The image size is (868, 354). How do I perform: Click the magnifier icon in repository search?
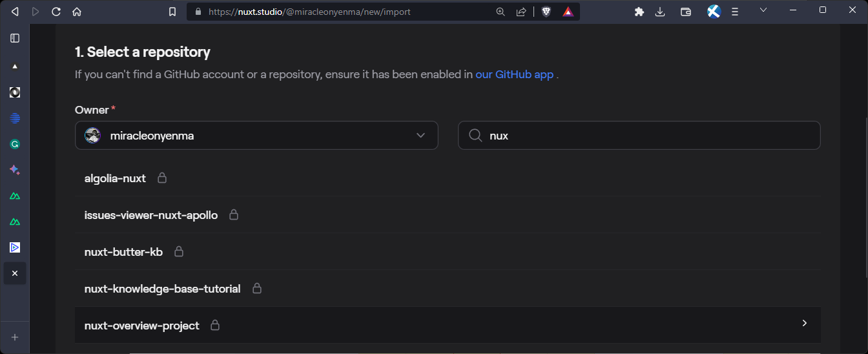(x=475, y=136)
